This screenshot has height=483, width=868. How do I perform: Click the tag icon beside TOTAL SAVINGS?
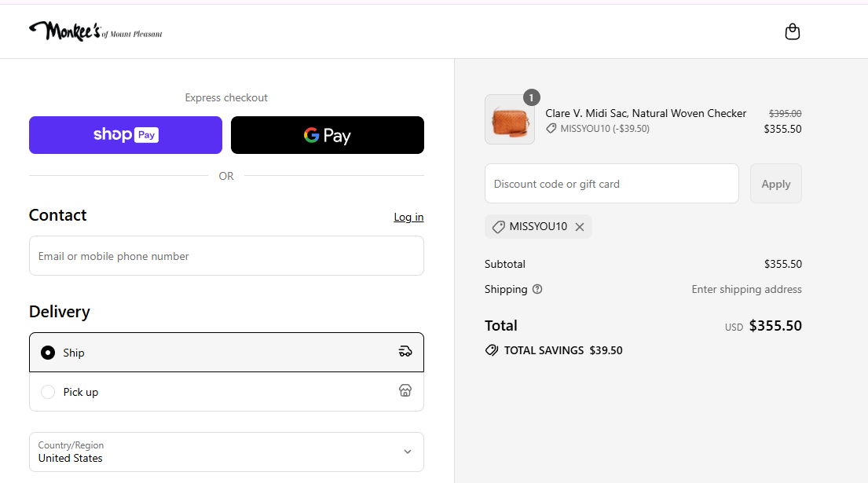[492, 350]
